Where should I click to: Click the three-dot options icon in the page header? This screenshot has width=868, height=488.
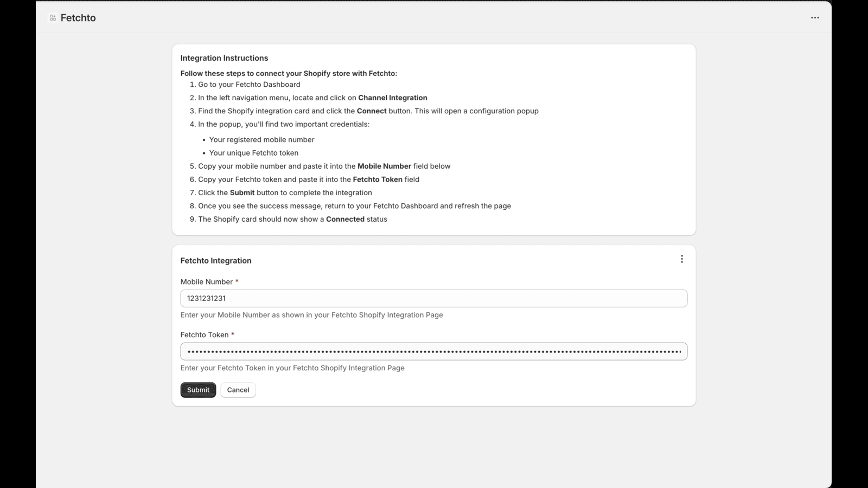815,17
